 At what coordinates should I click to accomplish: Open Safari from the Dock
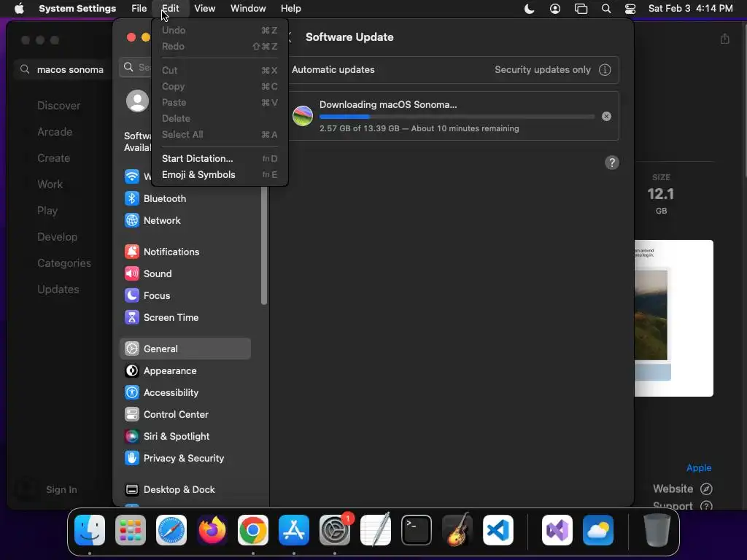(x=171, y=530)
